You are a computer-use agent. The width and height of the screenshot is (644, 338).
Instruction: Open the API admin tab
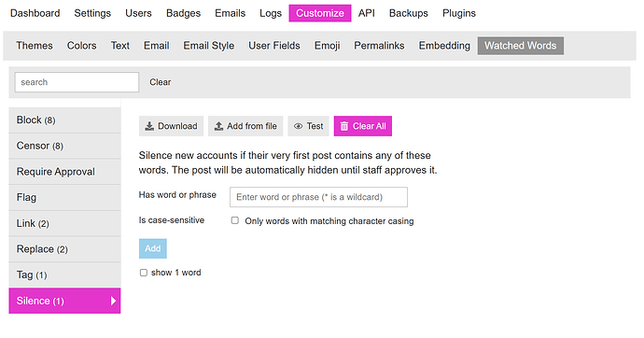(x=367, y=13)
